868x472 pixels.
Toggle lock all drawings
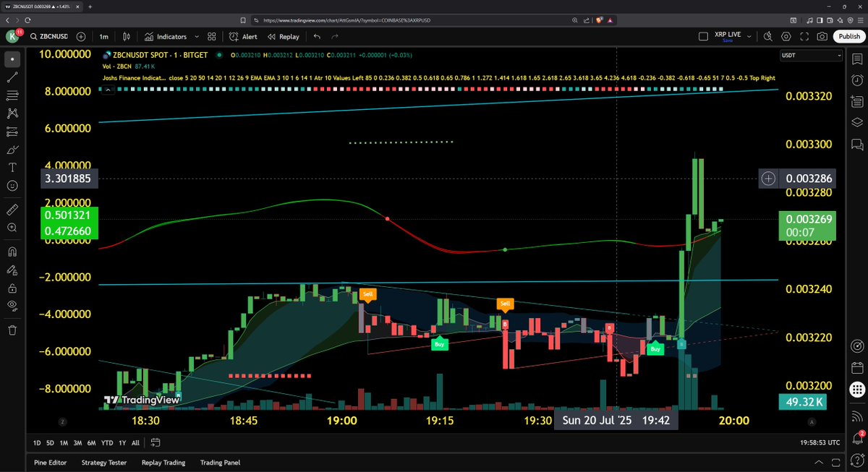12,288
